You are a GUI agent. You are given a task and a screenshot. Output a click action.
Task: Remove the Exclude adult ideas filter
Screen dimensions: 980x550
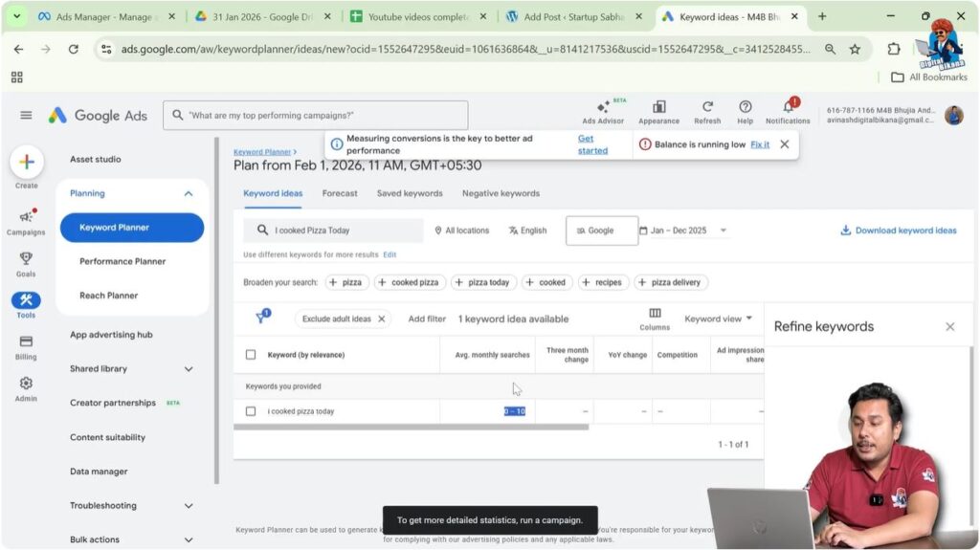click(381, 319)
